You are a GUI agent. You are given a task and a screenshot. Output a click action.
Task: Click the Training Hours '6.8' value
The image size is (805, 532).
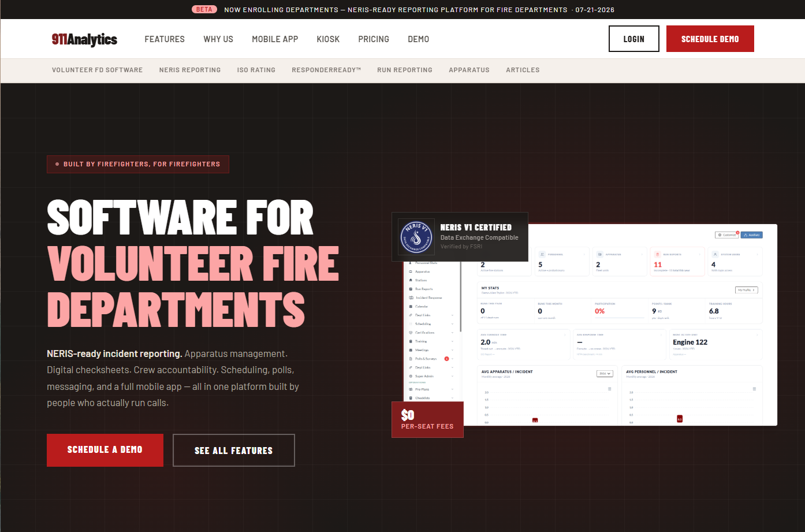point(714,311)
